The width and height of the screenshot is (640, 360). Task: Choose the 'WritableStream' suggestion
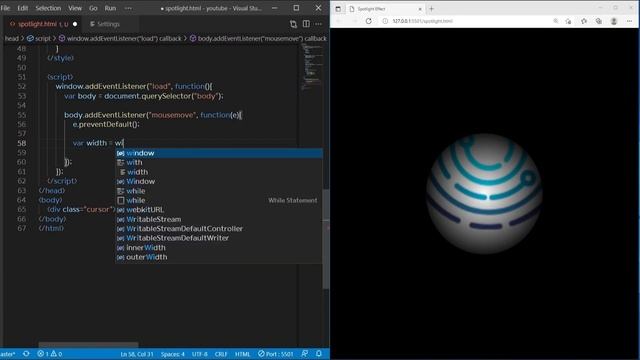click(x=219, y=219)
